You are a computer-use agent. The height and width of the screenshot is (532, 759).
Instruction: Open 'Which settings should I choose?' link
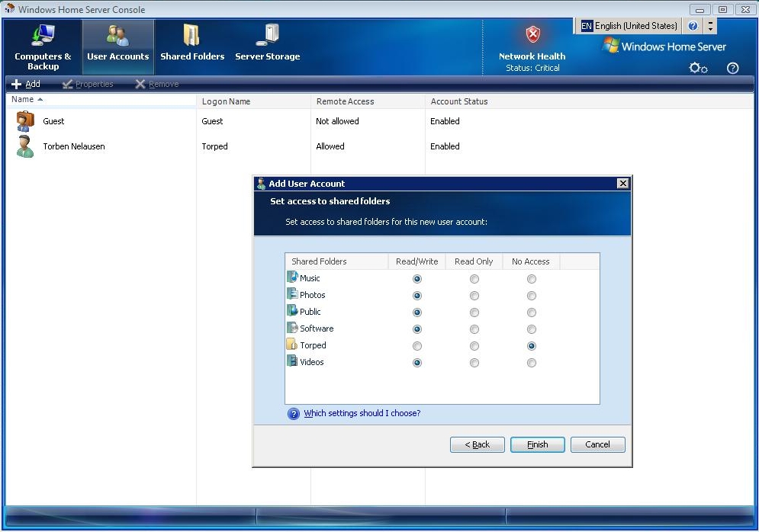point(362,414)
